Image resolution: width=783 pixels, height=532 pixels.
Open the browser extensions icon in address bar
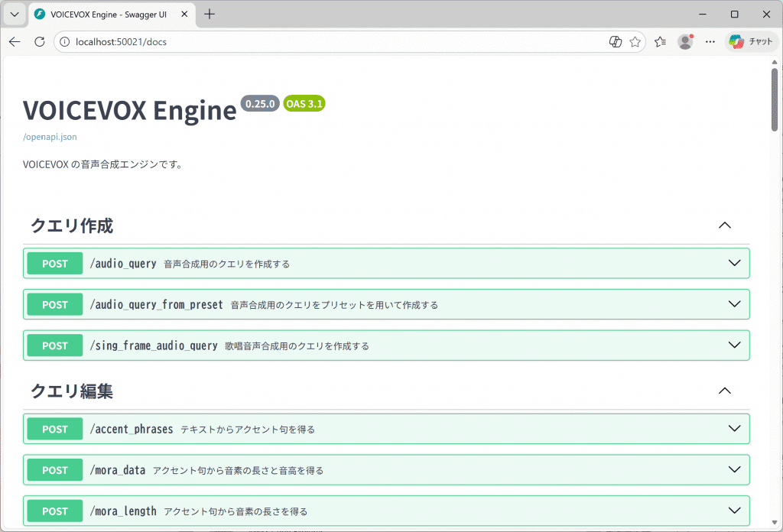(x=616, y=42)
